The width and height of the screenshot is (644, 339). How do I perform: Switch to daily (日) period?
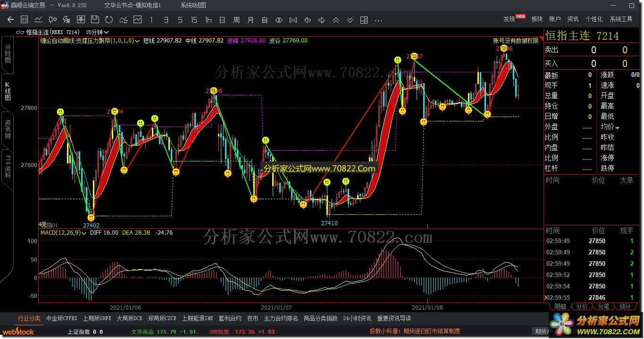pos(222,20)
